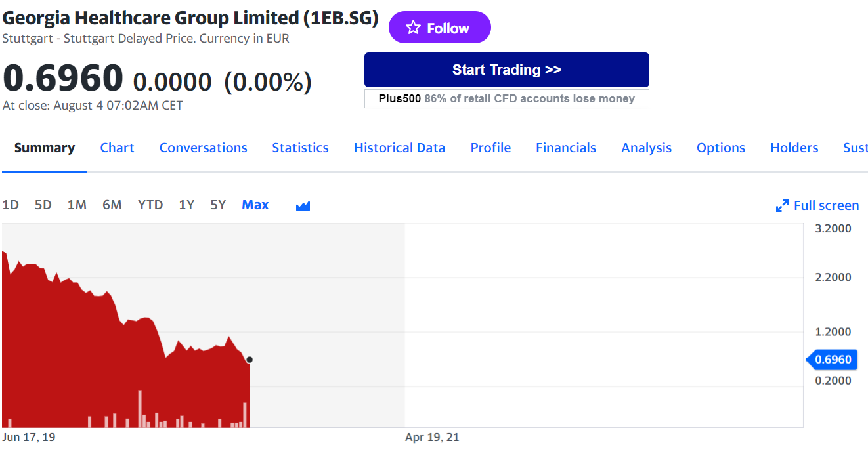This screenshot has height=458, width=868.
Task: Click the Start Trading button
Action: click(506, 70)
